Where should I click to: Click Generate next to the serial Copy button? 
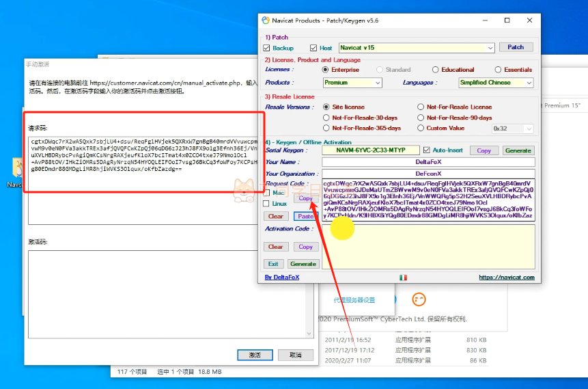(x=518, y=150)
